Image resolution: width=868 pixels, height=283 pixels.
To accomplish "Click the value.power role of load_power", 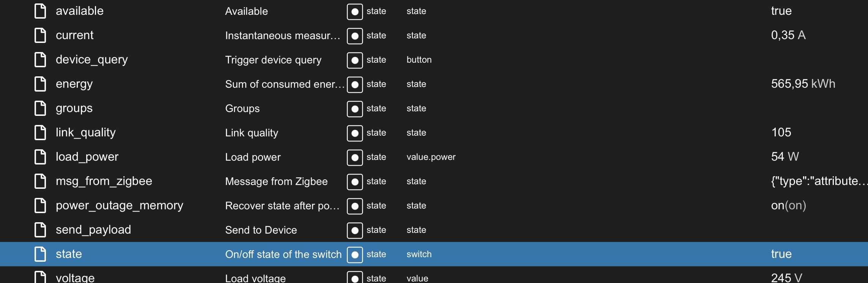I will pyautogui.click(x=431, y=157).
